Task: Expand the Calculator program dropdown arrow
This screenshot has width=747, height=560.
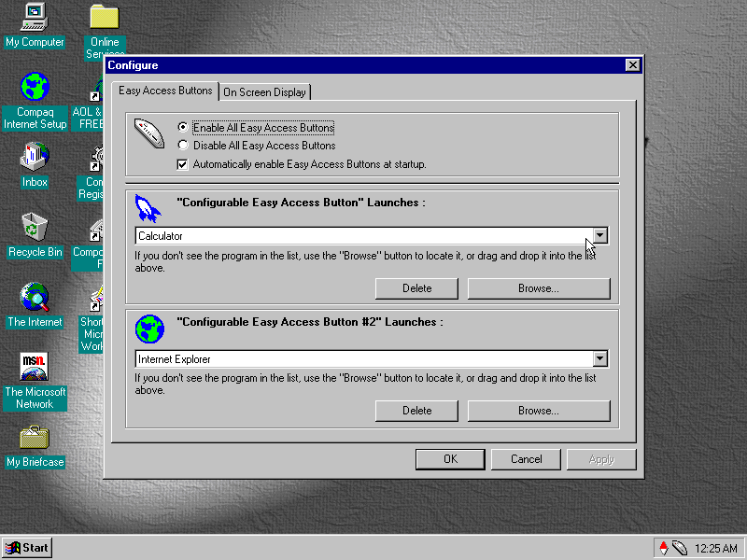Action: tap(600, 236)
